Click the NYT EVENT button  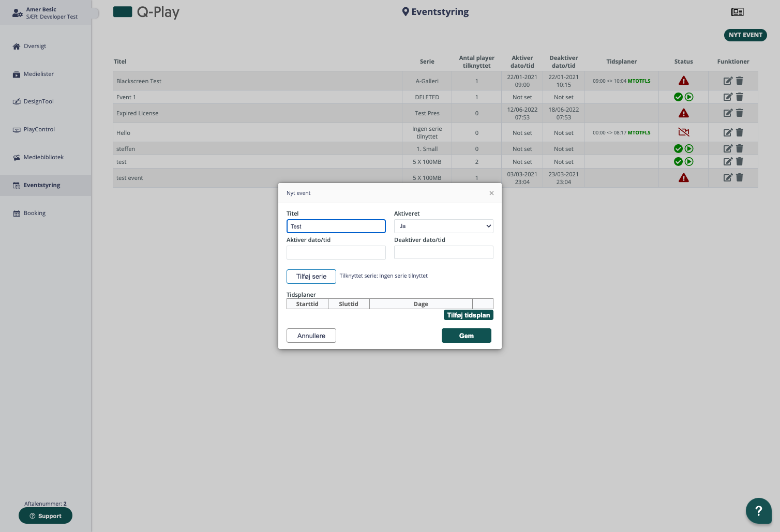pos(745,35)
